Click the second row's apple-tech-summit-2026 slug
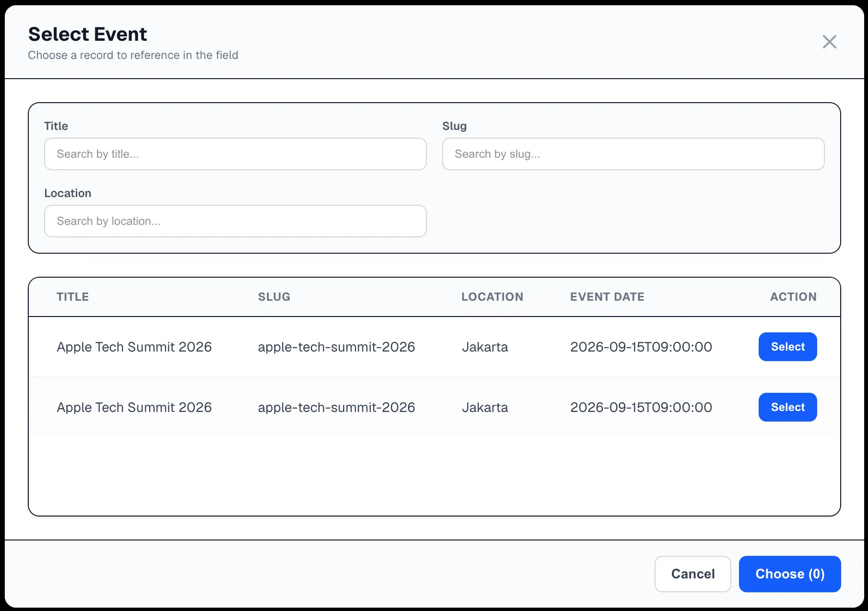 coord(337,407)
